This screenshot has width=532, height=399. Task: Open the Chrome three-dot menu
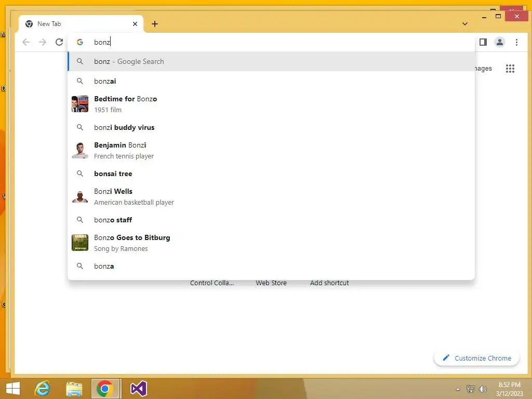(516, 42)
